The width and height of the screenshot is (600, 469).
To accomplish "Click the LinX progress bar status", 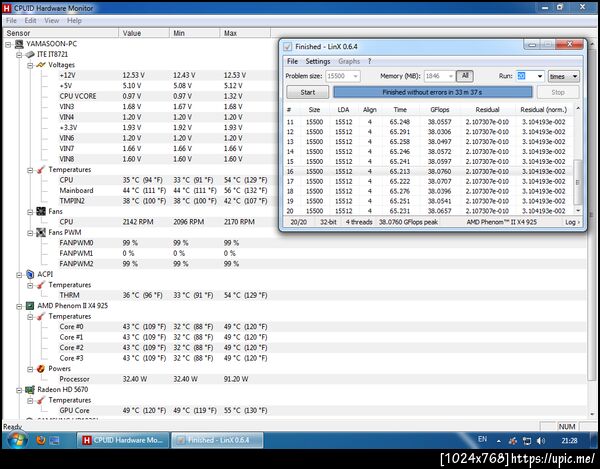I will click(432, 92).
